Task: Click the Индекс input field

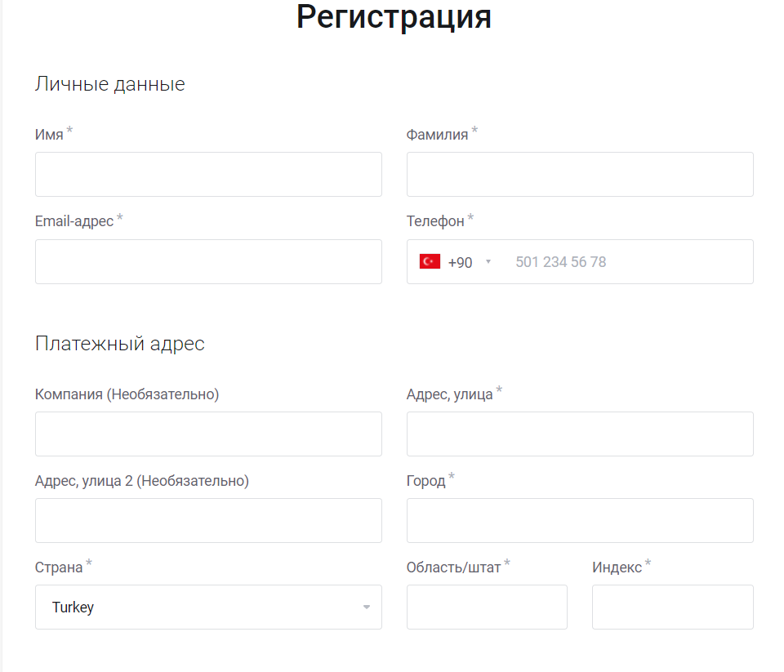Action: point(672,607)
